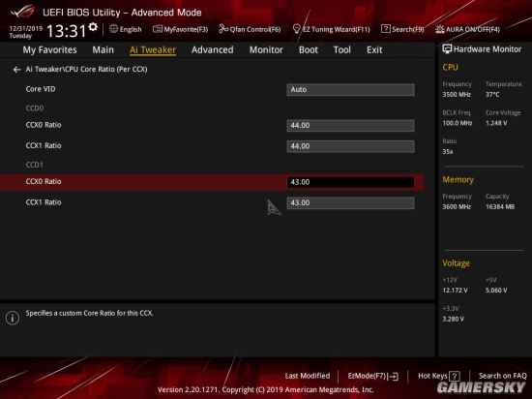Image resolution: width=532 pixels, height=399 pixels.
Task: Click the Search(F9) question icon
Action: click(x=385, y=29)
